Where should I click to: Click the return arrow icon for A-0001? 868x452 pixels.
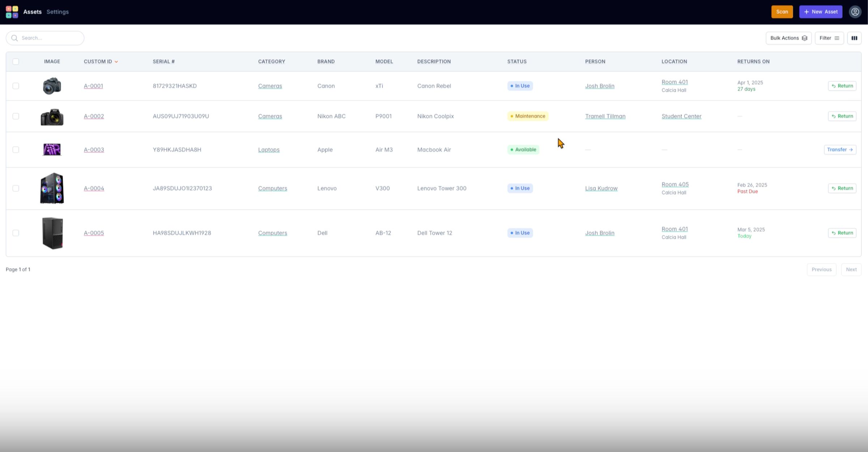coord(833,86)
